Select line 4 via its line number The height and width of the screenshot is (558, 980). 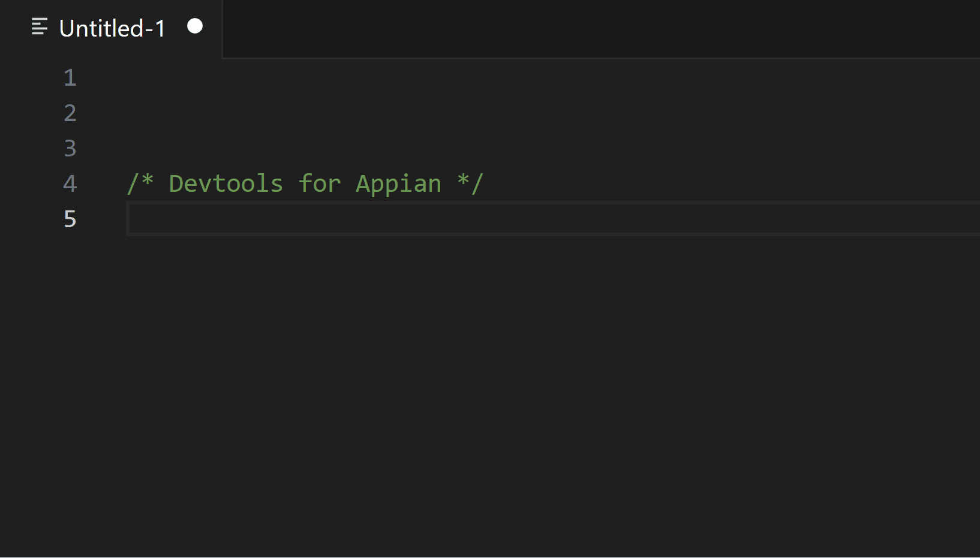pos(70,184)
